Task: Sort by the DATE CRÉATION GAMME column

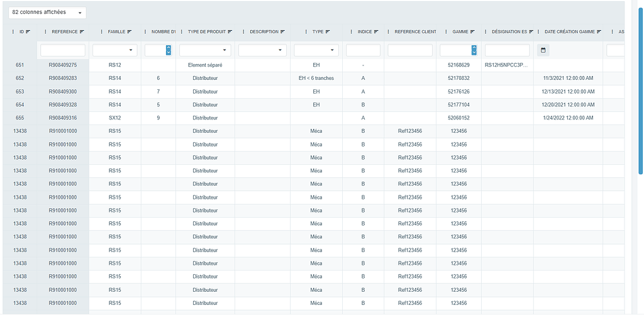Action: point(599,31)
